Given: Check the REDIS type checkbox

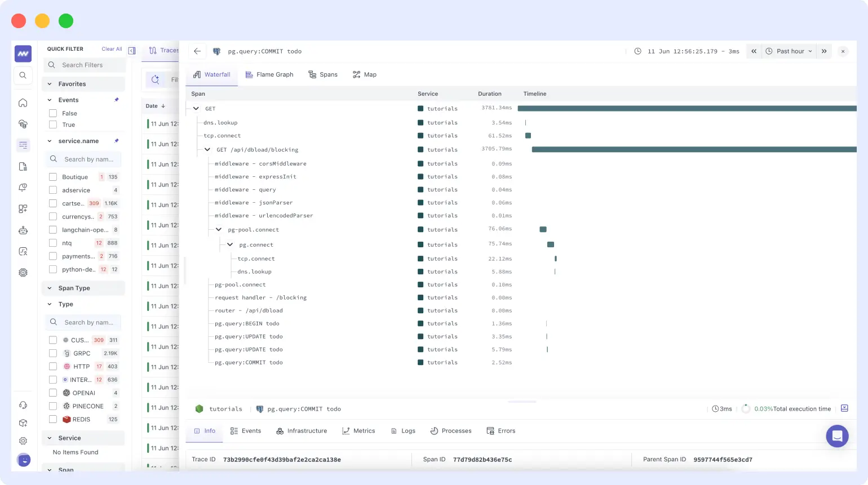Looking at the screenshot, I should tap(53, 419).
